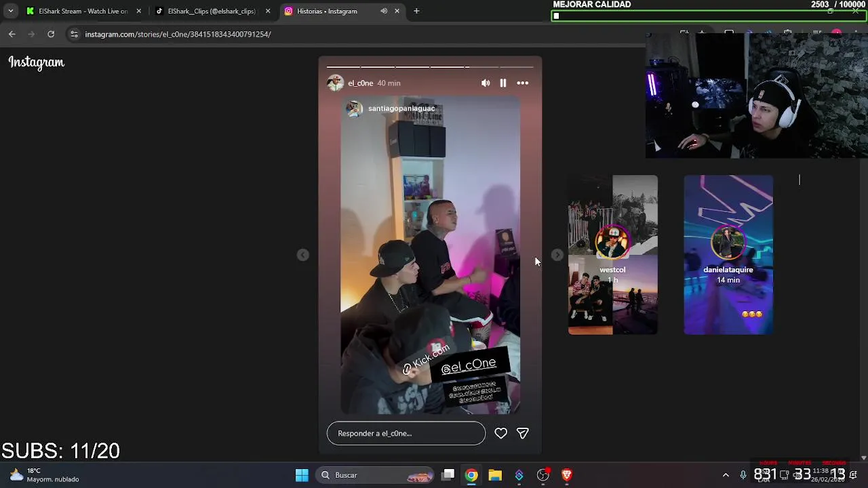This screenshot has height=488, width=868.
Task: Open the westcol story preview
Action: coord(612,255)
